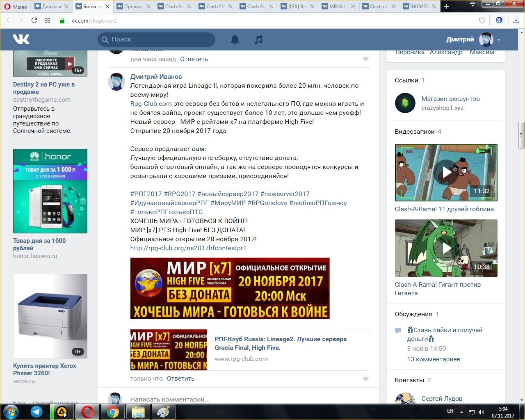
Task: Open the МИР x7 banner image
Action: [x=230, y=288]
